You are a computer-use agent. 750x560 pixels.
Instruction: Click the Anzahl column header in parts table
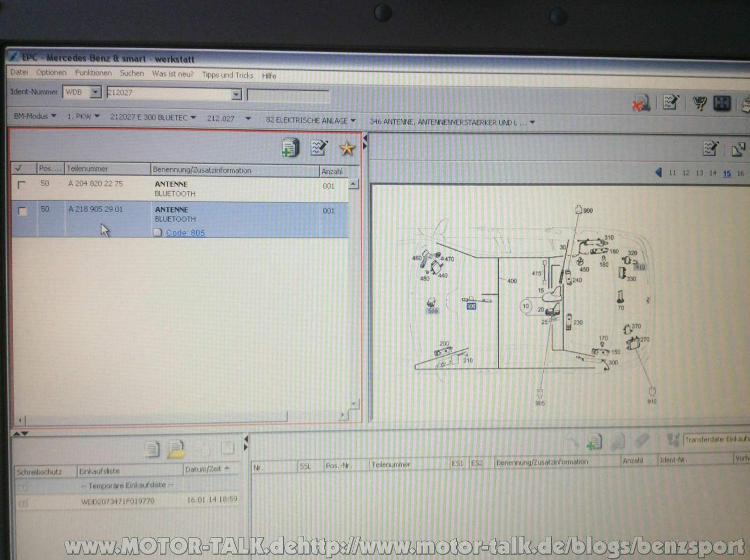[332, 172]
